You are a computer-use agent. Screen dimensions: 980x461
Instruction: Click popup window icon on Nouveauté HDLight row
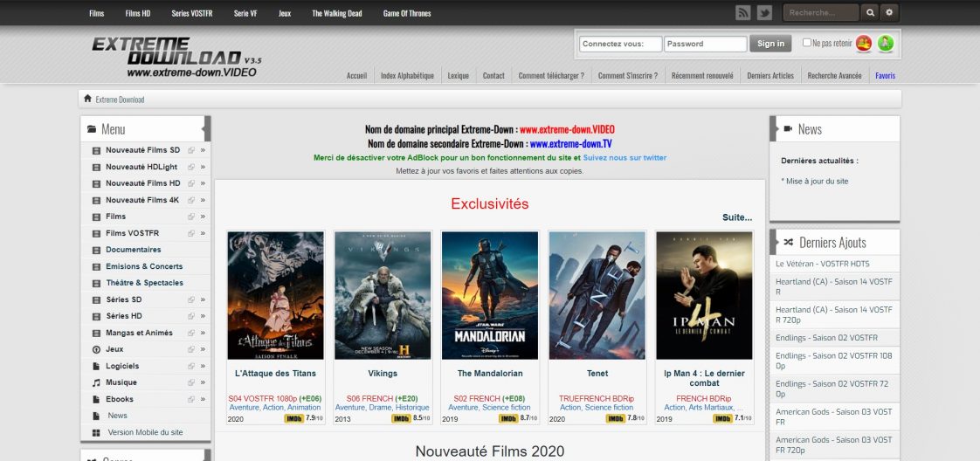pyautogui.click(x=191, y=167)
